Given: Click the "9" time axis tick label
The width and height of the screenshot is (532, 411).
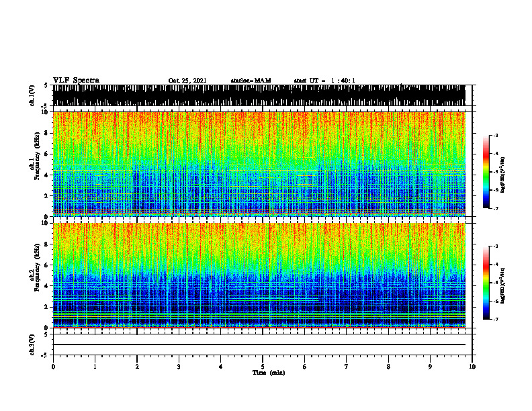Looking at the screenshot, I should [430, 367].
